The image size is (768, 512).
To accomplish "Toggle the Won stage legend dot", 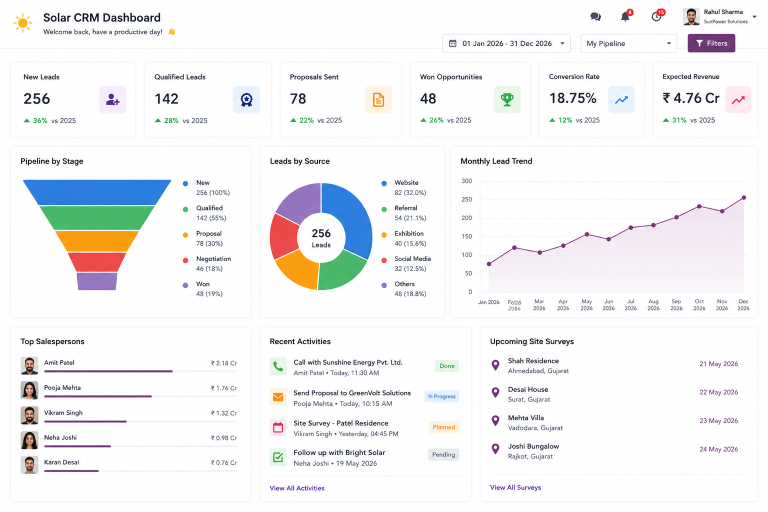I will (185, 285).
